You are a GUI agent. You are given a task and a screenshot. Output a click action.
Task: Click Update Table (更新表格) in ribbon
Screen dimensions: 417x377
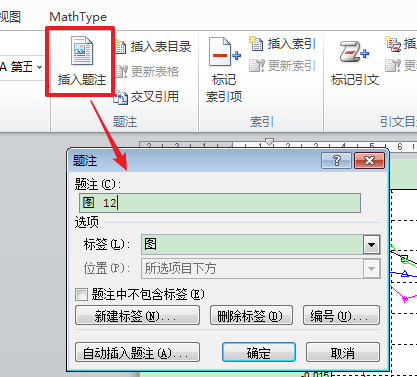click(147, 71)
